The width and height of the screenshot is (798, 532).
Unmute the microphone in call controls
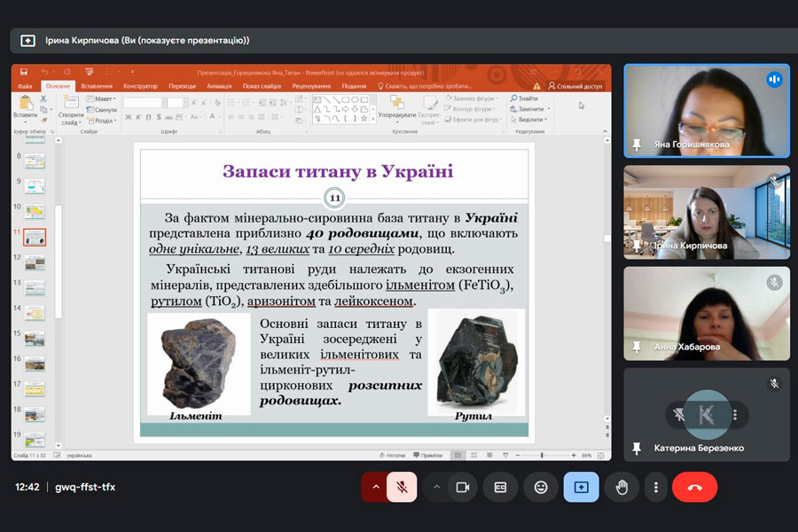pos(402,487)
